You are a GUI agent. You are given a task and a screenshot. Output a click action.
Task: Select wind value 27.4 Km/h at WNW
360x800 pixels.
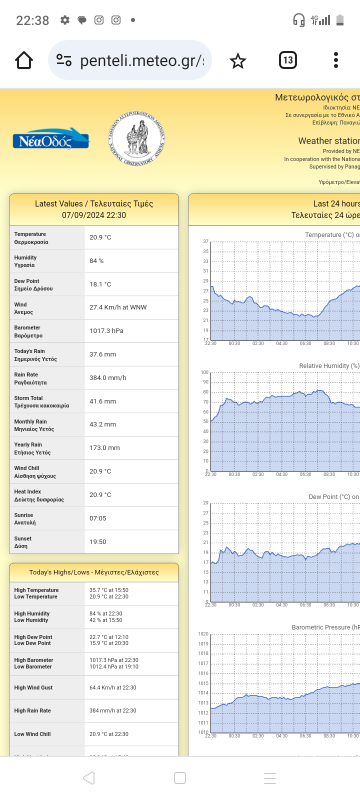tap(119, 308)
